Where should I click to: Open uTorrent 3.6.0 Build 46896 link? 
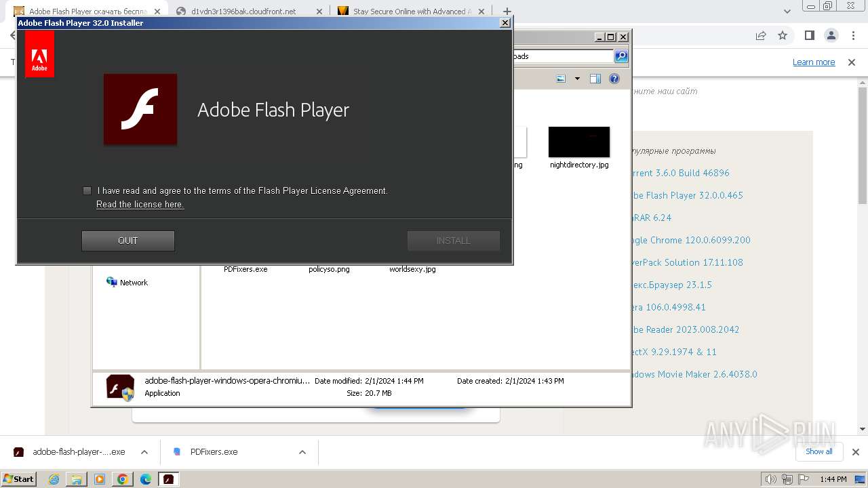point(680,173)
